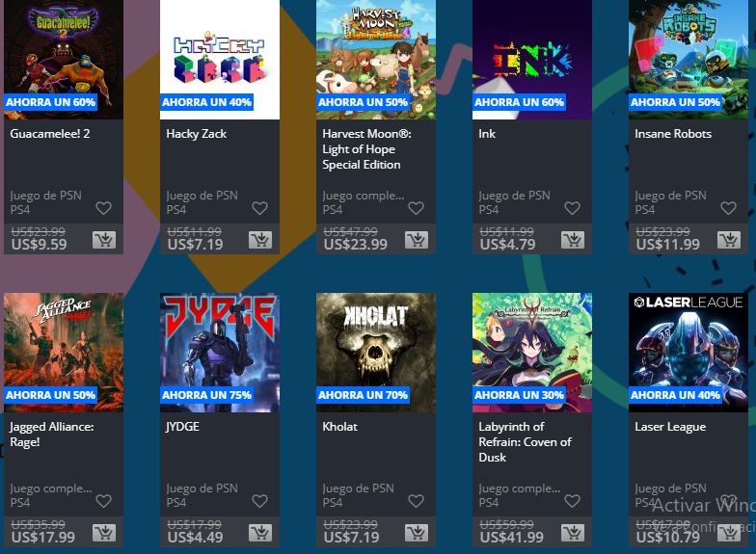Image resolution: width=756 pixels, height=554 pixels.
Task: Add Jagged Alliance: Rage! to cart
Action: coord(104,532)
